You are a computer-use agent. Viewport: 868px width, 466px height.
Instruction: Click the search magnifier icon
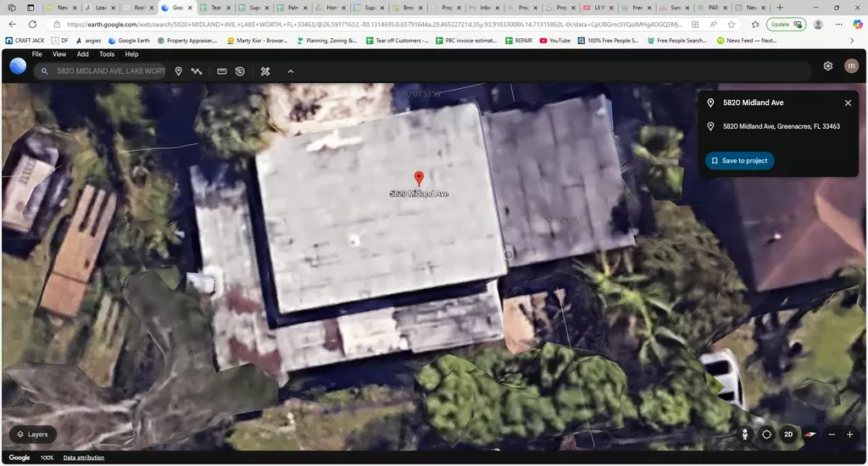coord(44,71)
